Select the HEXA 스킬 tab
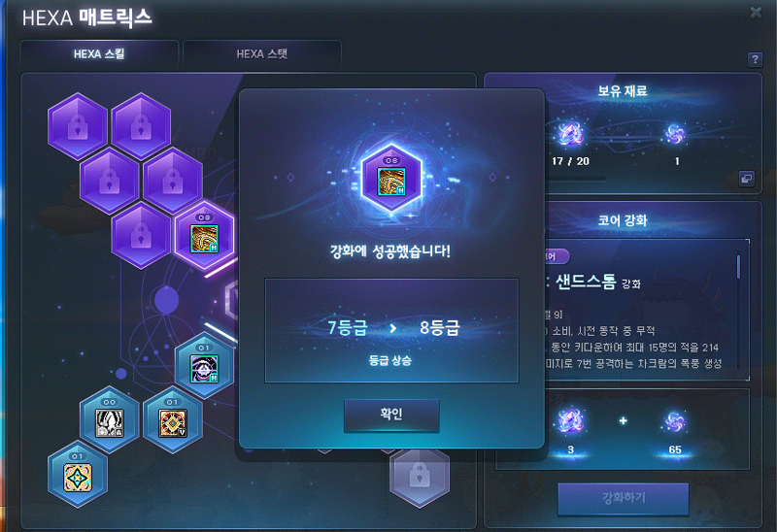This screenshot has height=532, width=777. [x=99, y=54]
